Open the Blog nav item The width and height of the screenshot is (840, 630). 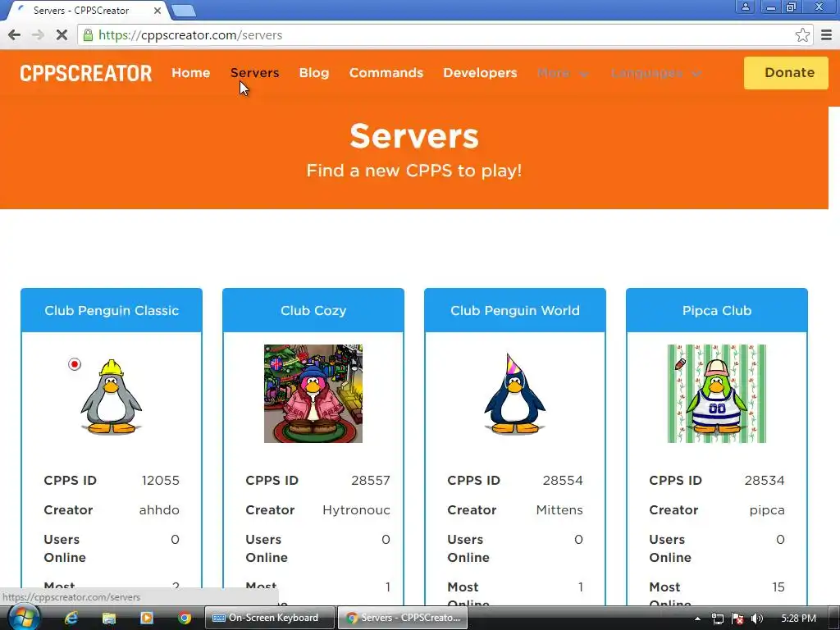pos(314,73)
